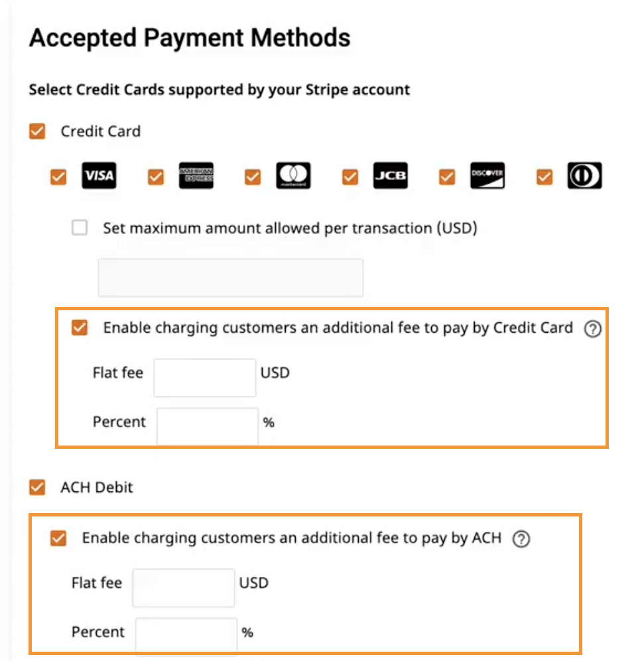Open help icon for Credit Card fee
This screenshot has width=644, height=661.
click(592, 329)
